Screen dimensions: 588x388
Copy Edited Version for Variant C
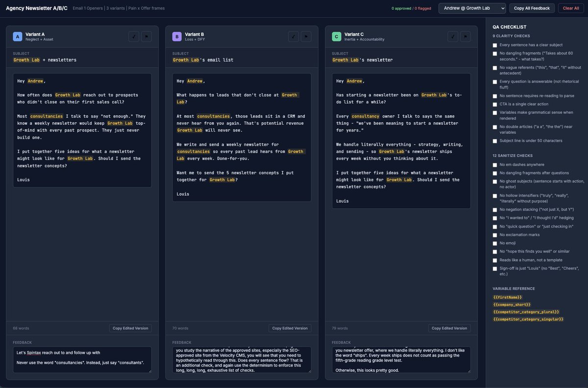449,328
